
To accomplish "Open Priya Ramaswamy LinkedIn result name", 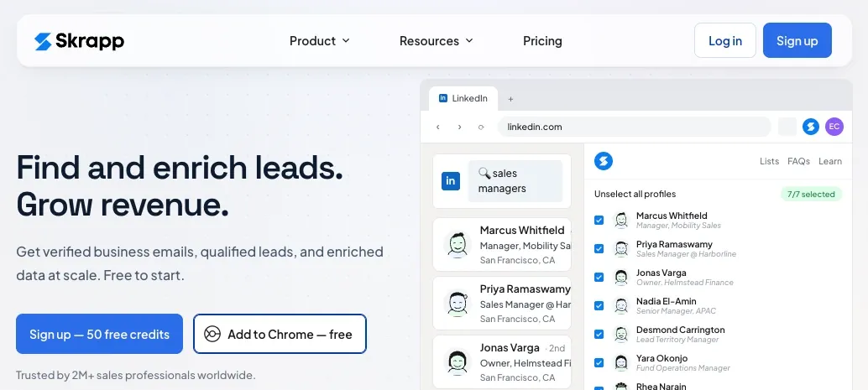I will point(525,289).
